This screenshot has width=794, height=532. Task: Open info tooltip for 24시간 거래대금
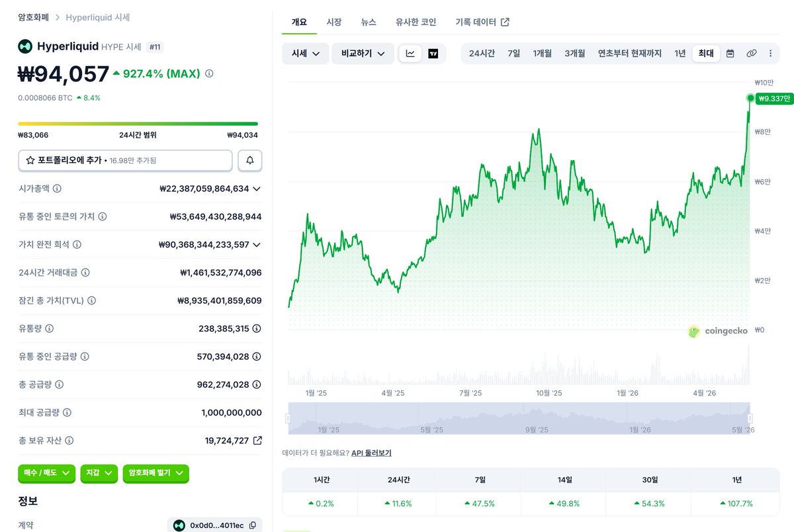pyautogui.click(x=85, y=272)
